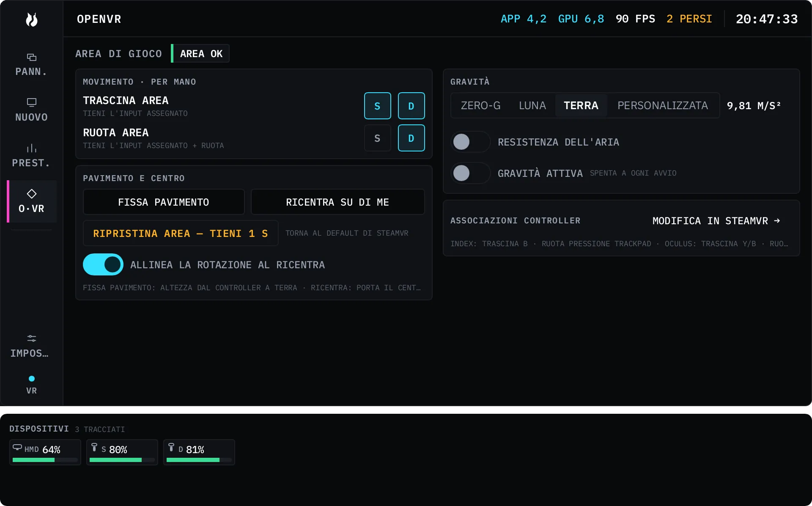Turn on the Gravità attiva switch
Screen dimensions: 812x506
click(x=471, y=173)
